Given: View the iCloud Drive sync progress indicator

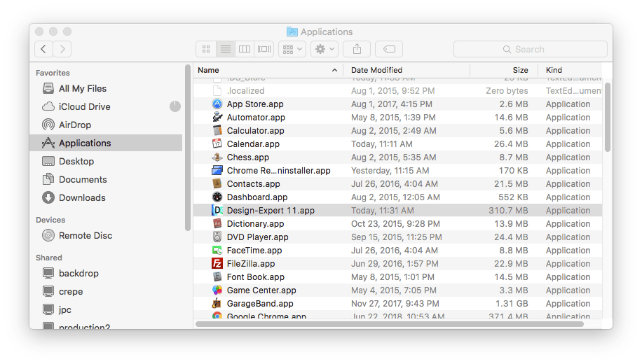Looking at the screenshot, I should coord(175,106).
